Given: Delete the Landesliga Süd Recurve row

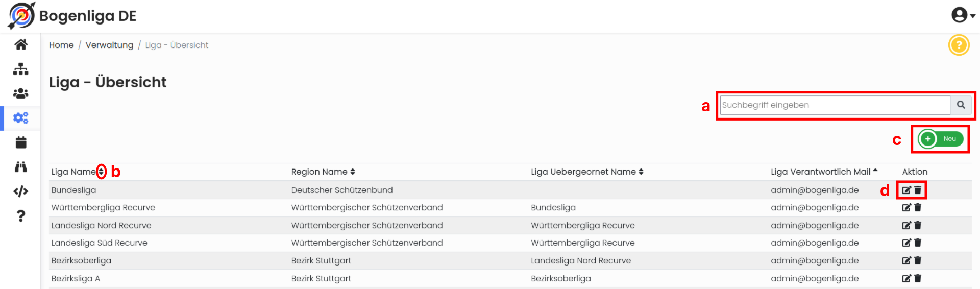Looking at the screenshot, I should coord(918,243).
